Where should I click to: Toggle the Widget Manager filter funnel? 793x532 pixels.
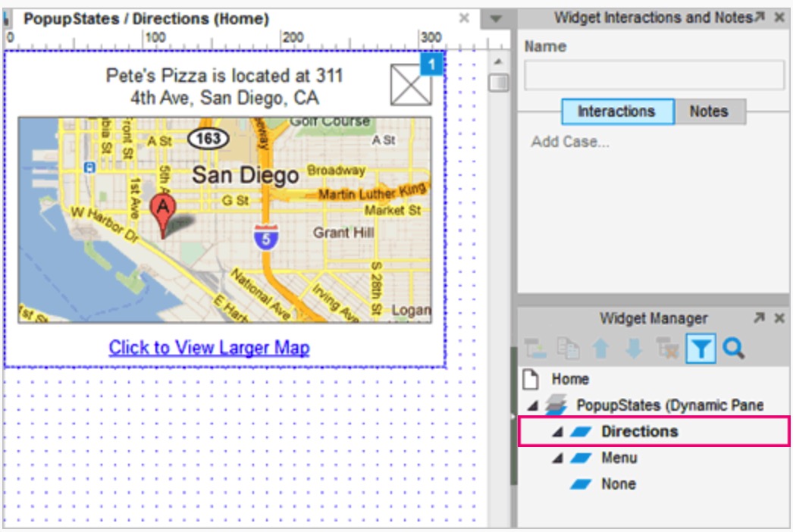point(701,349)
